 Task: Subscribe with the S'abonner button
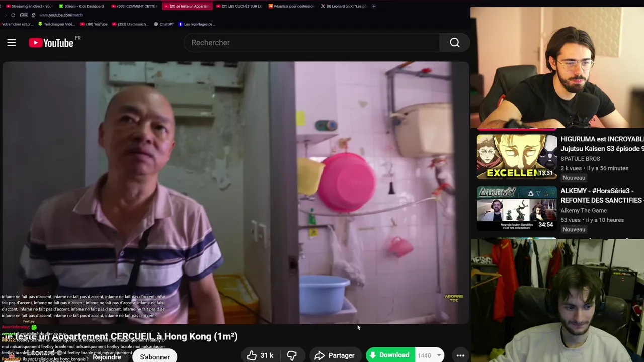click(155, 356)
